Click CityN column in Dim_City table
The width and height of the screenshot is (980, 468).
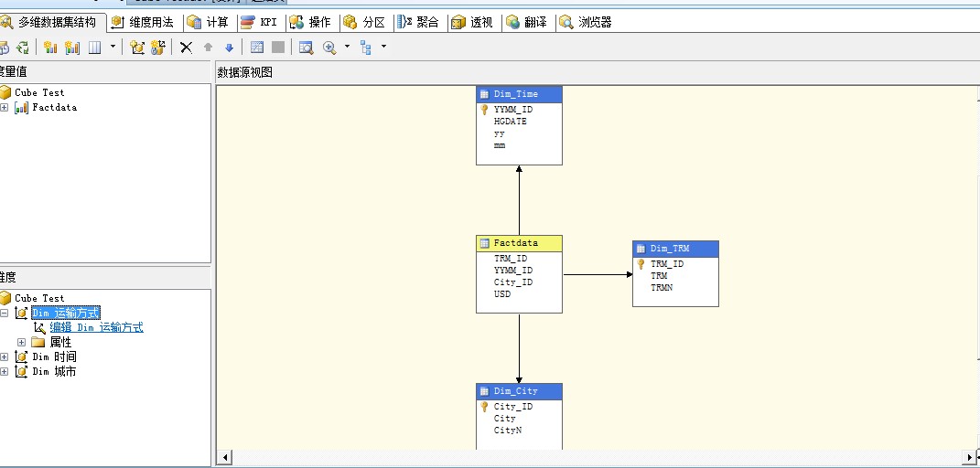click(508, 431)
